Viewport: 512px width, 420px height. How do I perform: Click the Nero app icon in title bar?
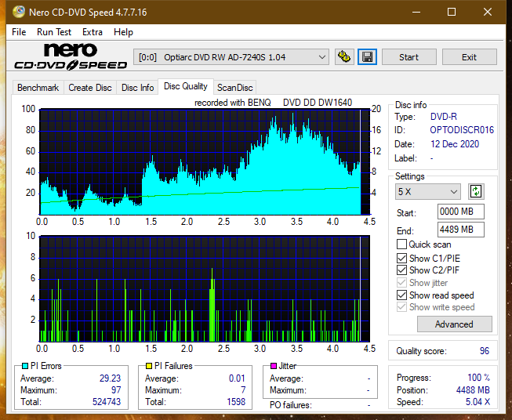[x=19, y=12]
